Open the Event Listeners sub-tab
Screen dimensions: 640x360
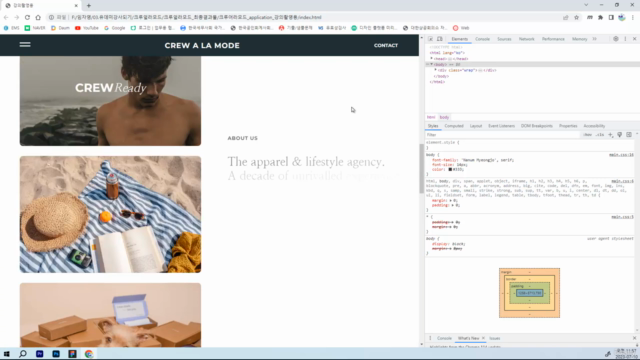pyautogui.click(x=501, y=126)
